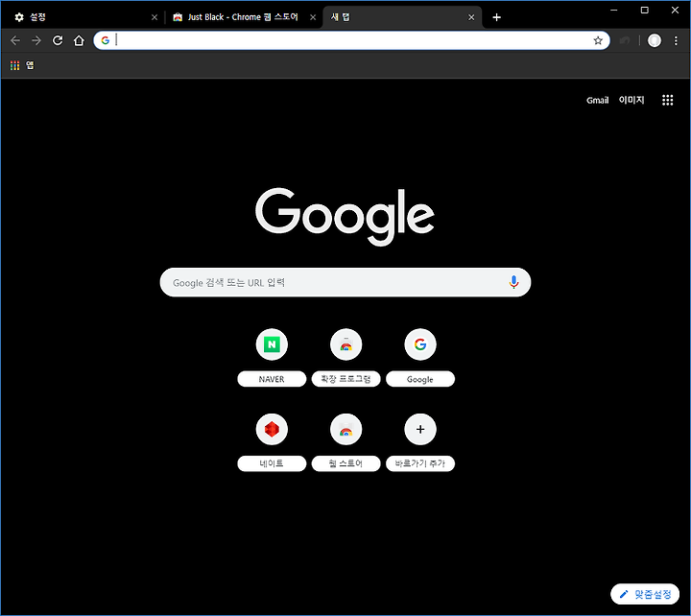Image resolution: width=691 pixels, height=616 pixels.
Task: Open the 앱 apps shortcut in bookmarks bar
Action: click(x=22, y=65)
